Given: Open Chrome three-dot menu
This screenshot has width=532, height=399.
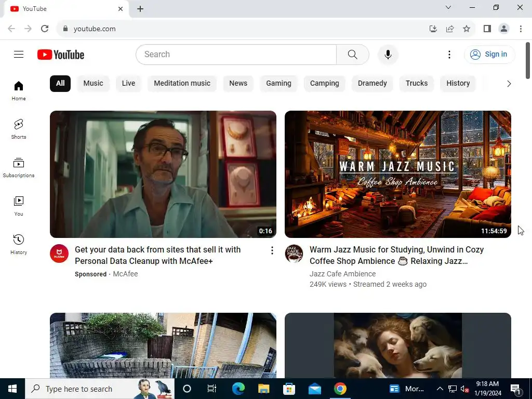Looking at the screenshot, I should tap(521, 29).
